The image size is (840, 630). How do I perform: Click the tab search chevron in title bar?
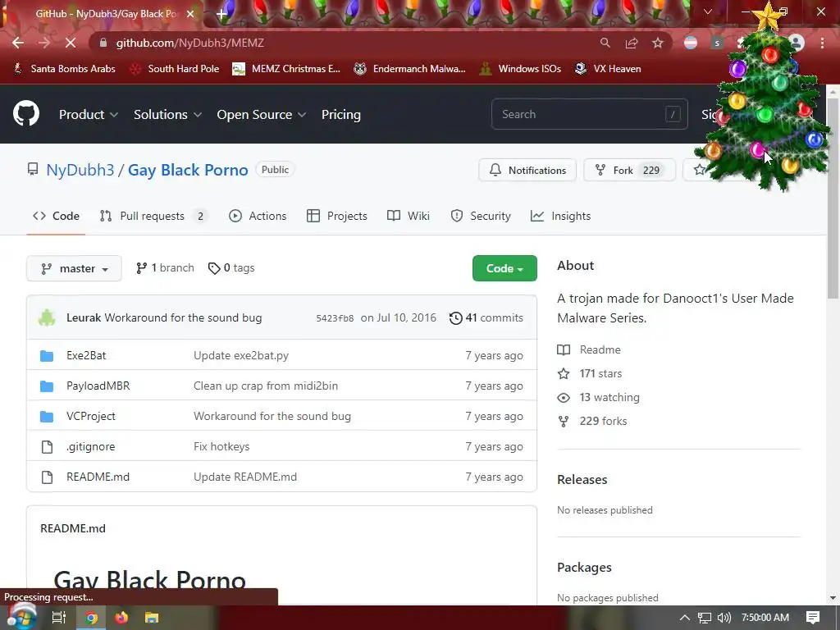(708, 11)
